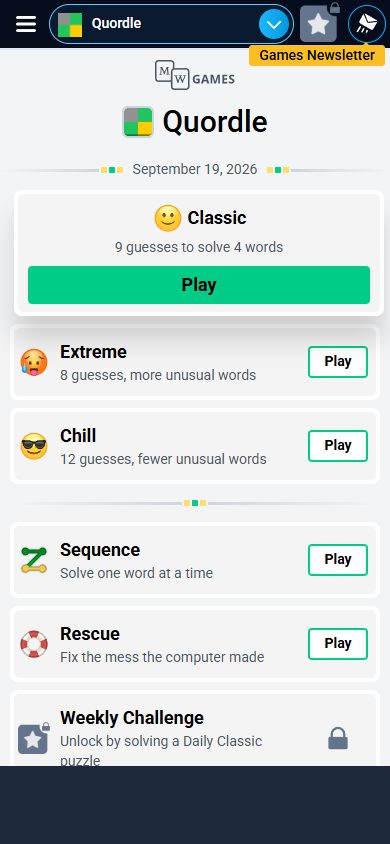Play the Extreme mode
The width and height of the screenshot is (390, 844).
(338, 362)
